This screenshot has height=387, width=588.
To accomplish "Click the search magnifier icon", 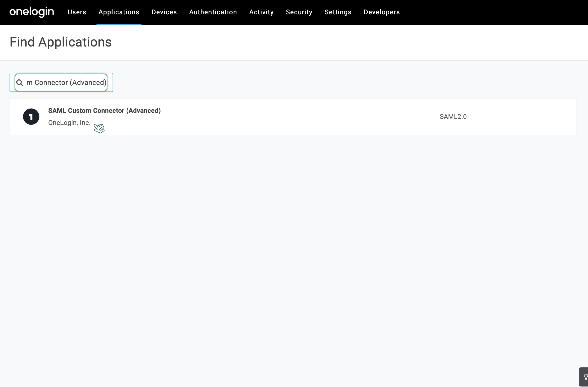I will 20,83.
